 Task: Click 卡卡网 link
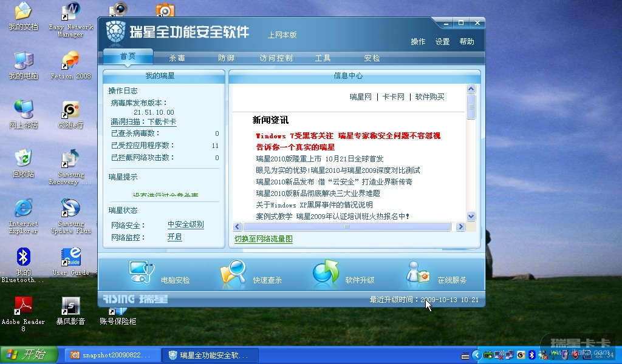point(393,96)
